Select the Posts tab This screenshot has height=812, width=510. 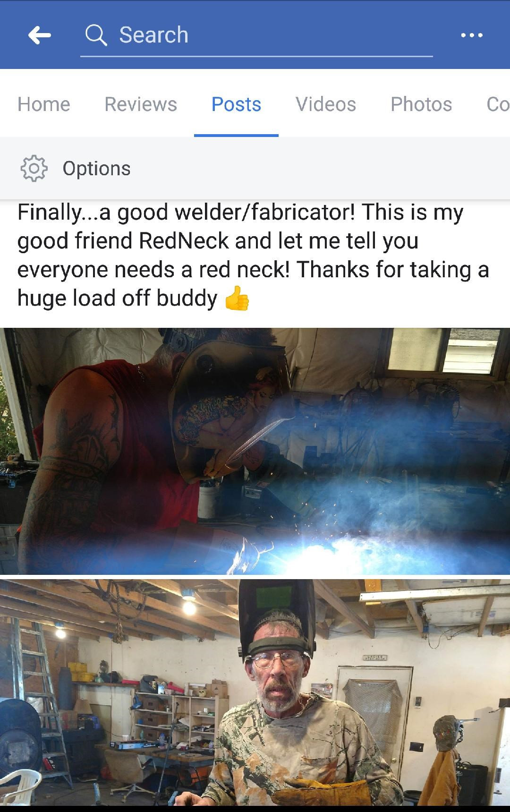(x=236, y=104)
